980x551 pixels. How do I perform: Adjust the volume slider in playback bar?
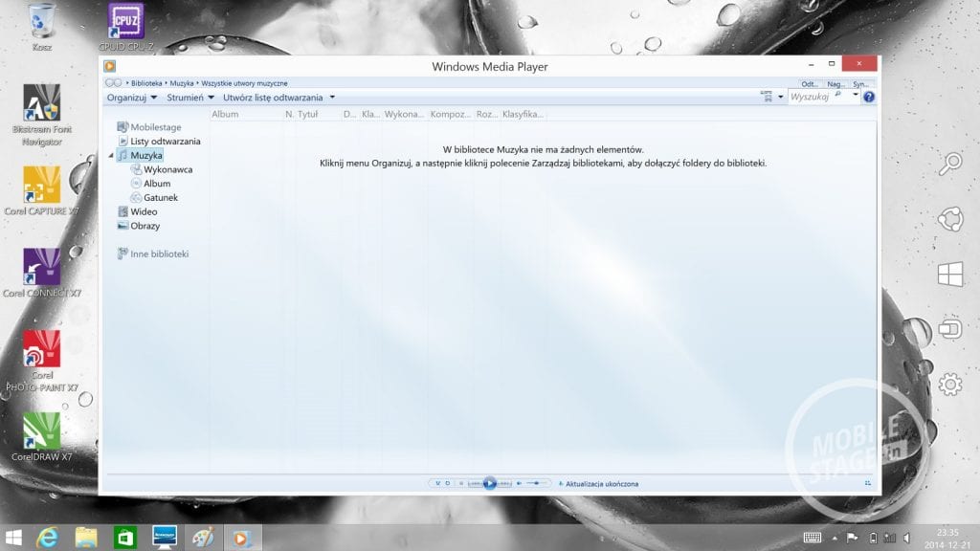[538, 483]
